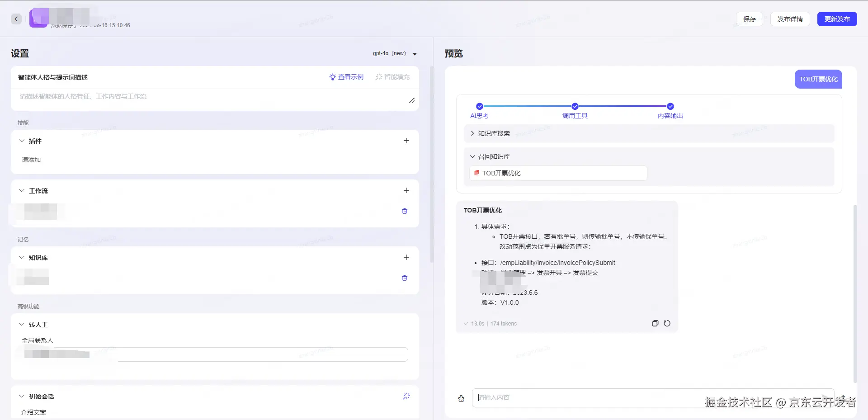This screenshot has height=420, width=868.
Task: Click the bold TOB开票优化 response heading
Action: pos(483,210)
